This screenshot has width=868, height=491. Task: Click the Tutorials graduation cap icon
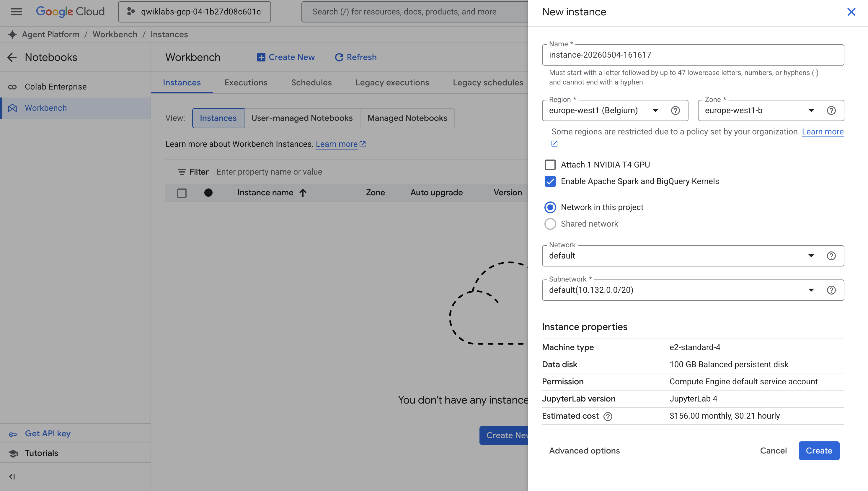tap(13, 453)
